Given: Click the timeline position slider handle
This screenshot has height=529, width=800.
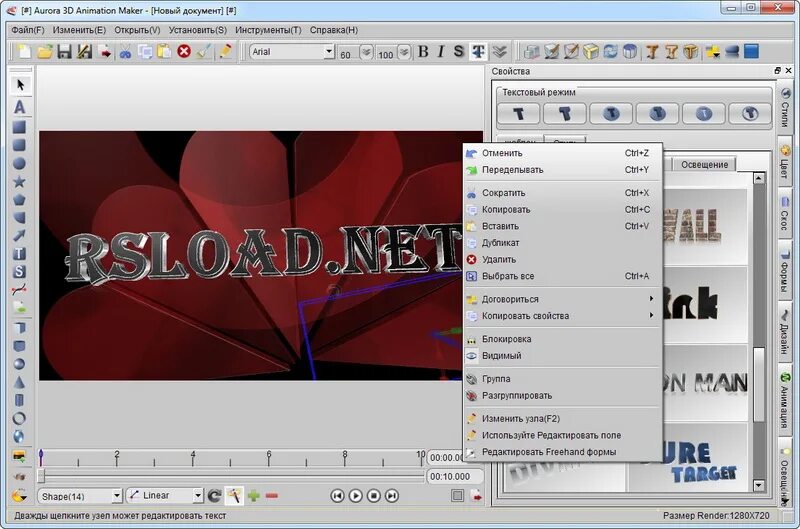Looking at the screenshot, I should point(41,476).
